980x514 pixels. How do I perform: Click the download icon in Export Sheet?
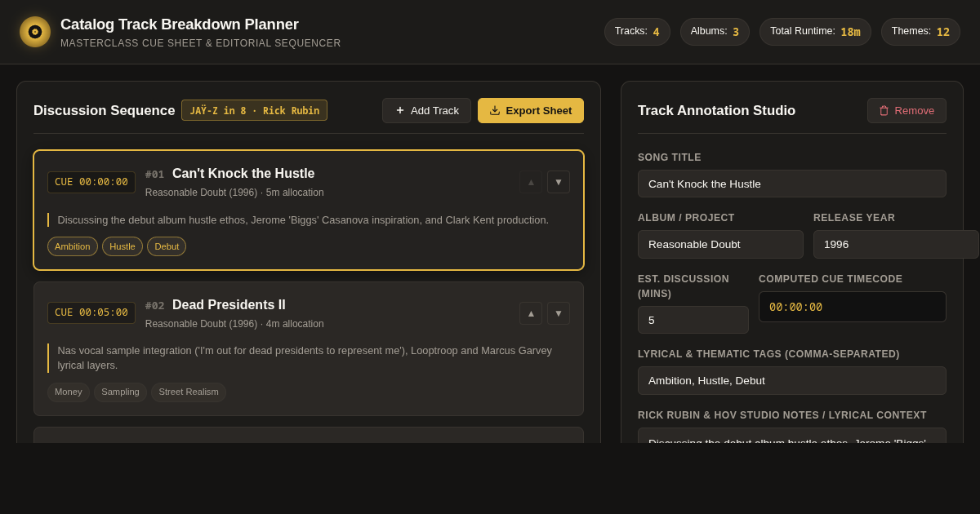[495, 110]
